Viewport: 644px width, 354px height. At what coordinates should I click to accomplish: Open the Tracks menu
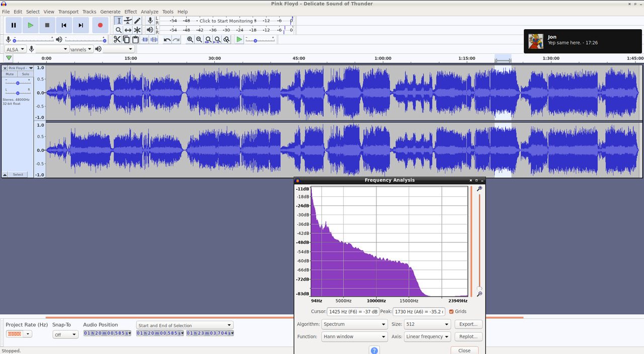[x=89, y=12]
